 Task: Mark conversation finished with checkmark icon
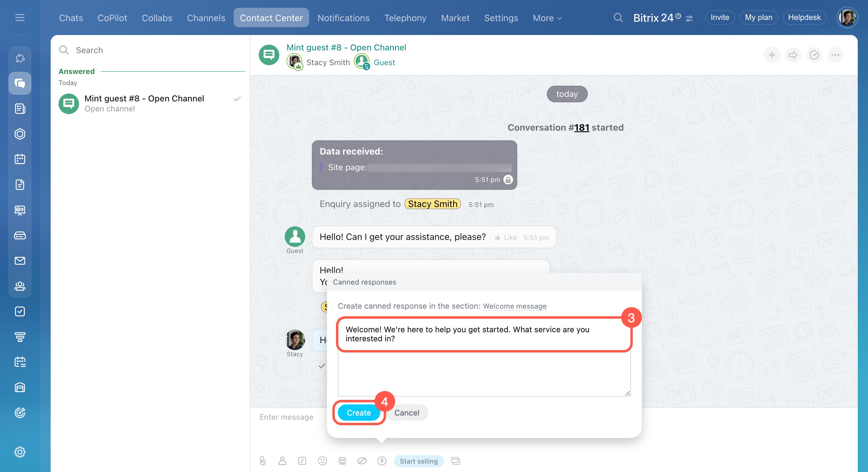tap(814, 55)
